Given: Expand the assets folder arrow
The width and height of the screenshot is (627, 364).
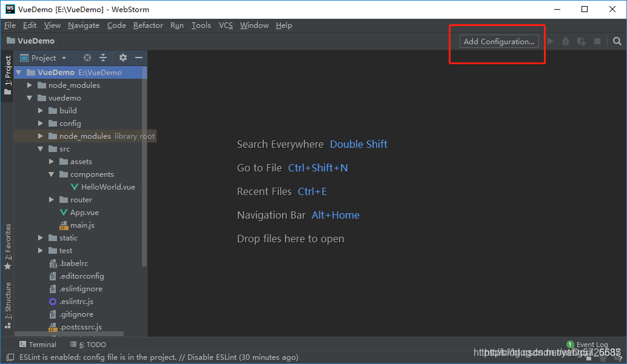Looking at the screenshot, I should coord(51,162).
